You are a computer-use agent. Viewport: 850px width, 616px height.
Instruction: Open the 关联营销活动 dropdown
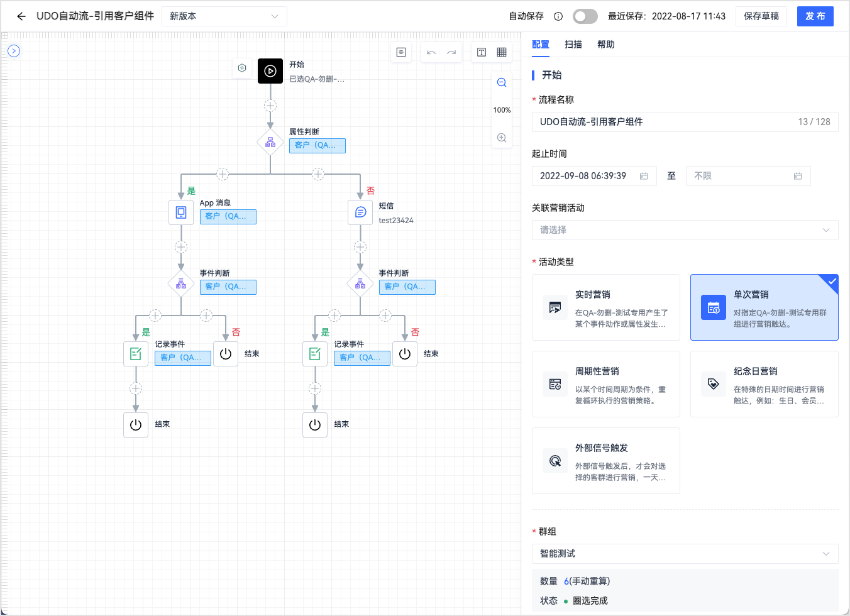pyautogui.click(x=685, y=230)
